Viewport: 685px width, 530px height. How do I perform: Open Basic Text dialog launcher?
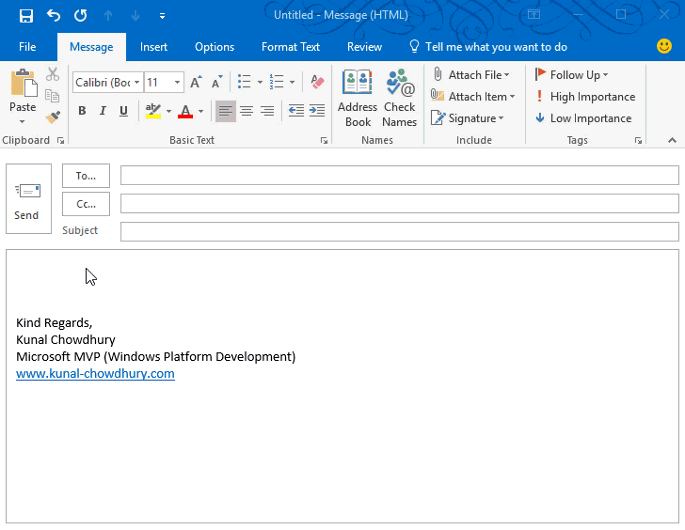[324, 140]
